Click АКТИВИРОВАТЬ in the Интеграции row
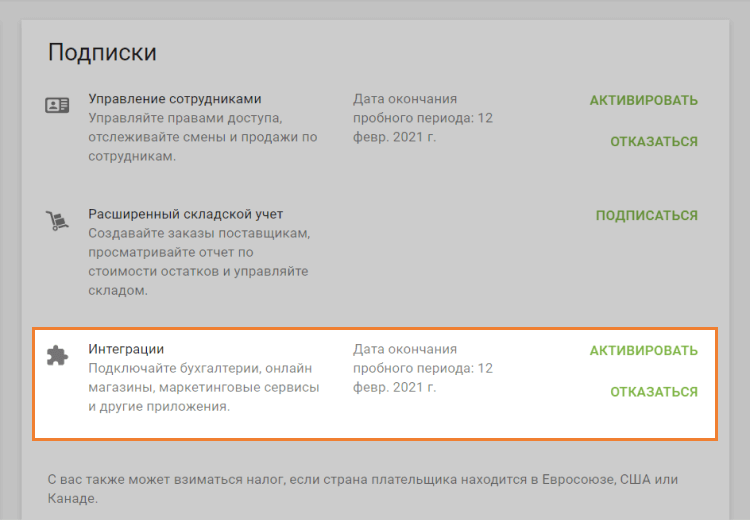 tap(643, 351)
